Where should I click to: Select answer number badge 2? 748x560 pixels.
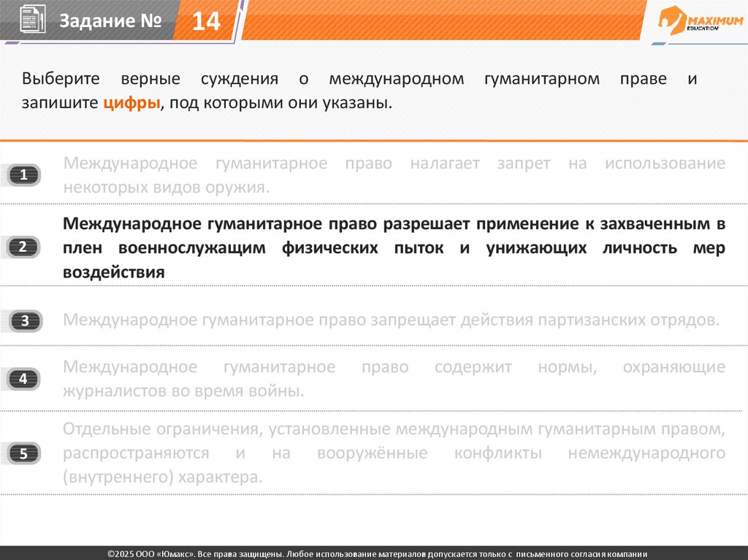click(23, 247)
